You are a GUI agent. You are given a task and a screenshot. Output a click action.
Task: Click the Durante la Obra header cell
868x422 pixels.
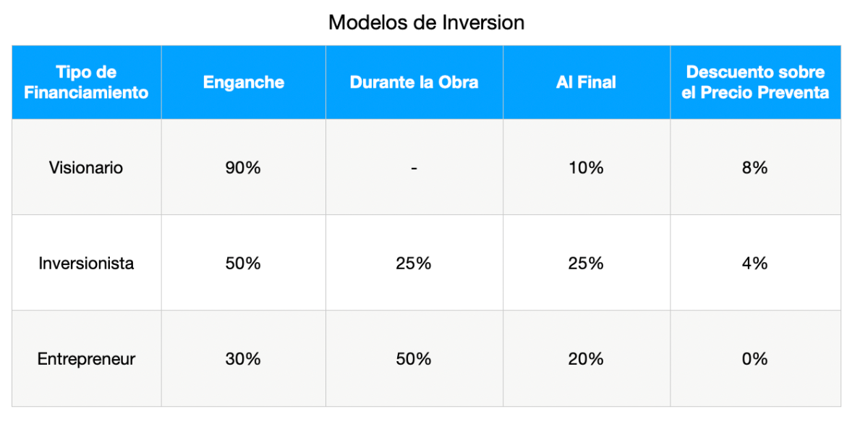[x=414, y=83]
